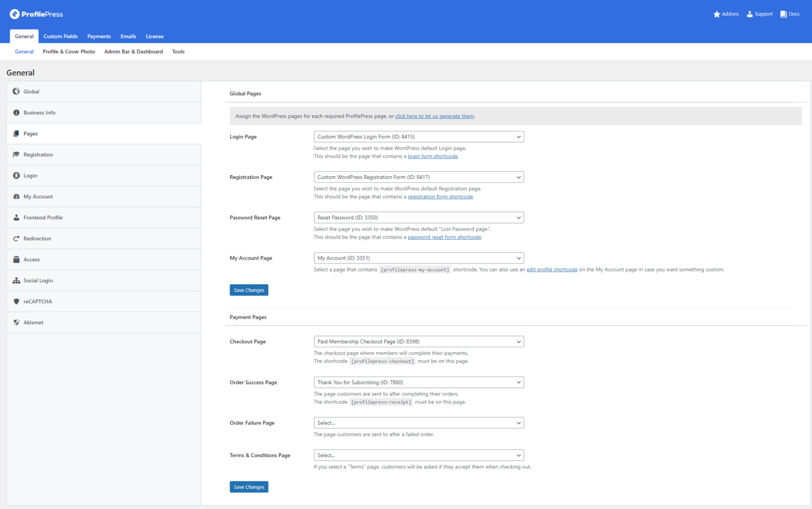
Task: Open the Emails tab
Action: 128,36
